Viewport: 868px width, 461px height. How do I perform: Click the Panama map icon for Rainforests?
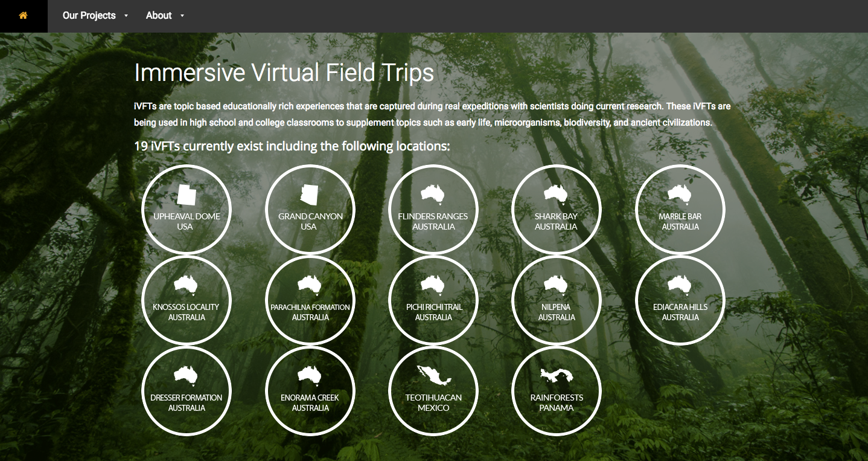(x=557, y=375)
